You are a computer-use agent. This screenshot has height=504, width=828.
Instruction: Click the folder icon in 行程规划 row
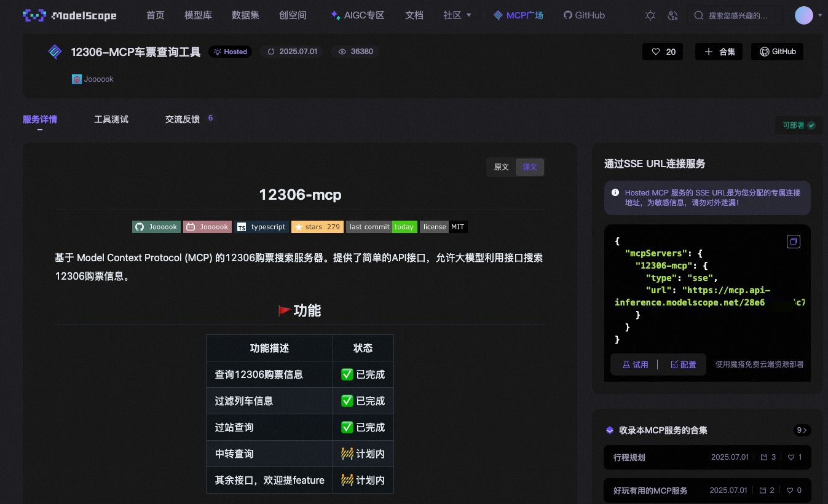764,457
